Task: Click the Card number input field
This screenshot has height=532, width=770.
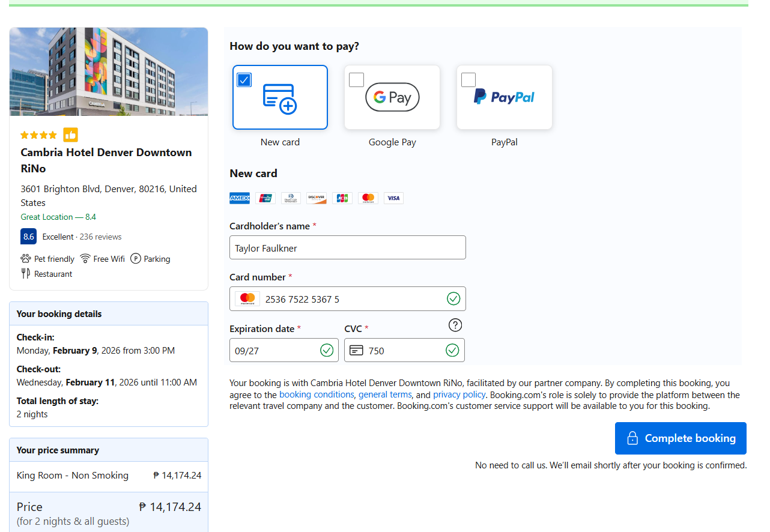Action: [x=348, y=299]
